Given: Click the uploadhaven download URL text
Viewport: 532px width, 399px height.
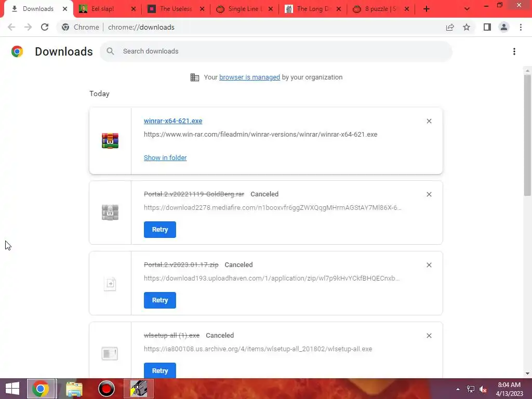Looking at the screenshot, I should [271, 278].
